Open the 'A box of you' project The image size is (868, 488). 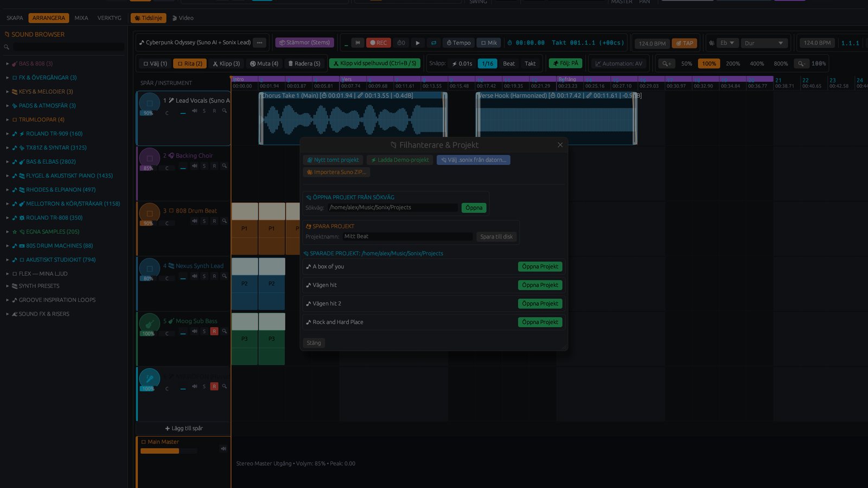pyautogui.click(x=540, y=267)
